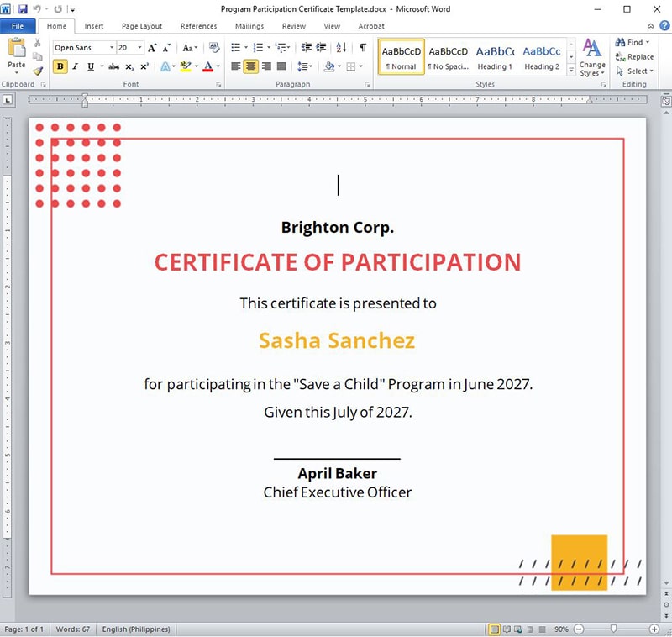Click the Grow Font icon

[153, 48]
